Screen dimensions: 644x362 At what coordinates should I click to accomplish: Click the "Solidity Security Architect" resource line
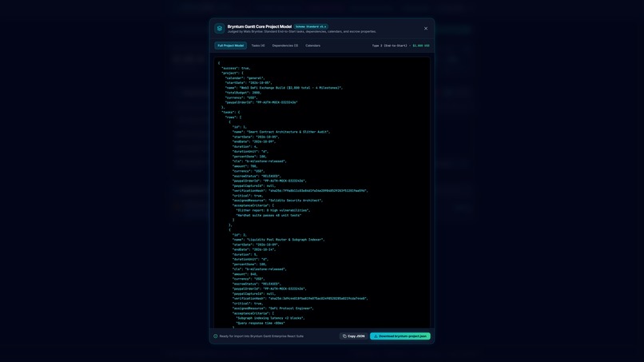click(277, 201)
